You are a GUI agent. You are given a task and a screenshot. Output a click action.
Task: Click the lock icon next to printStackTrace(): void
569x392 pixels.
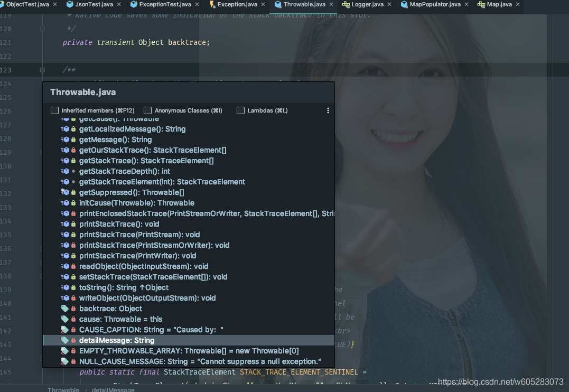point(72,224)
